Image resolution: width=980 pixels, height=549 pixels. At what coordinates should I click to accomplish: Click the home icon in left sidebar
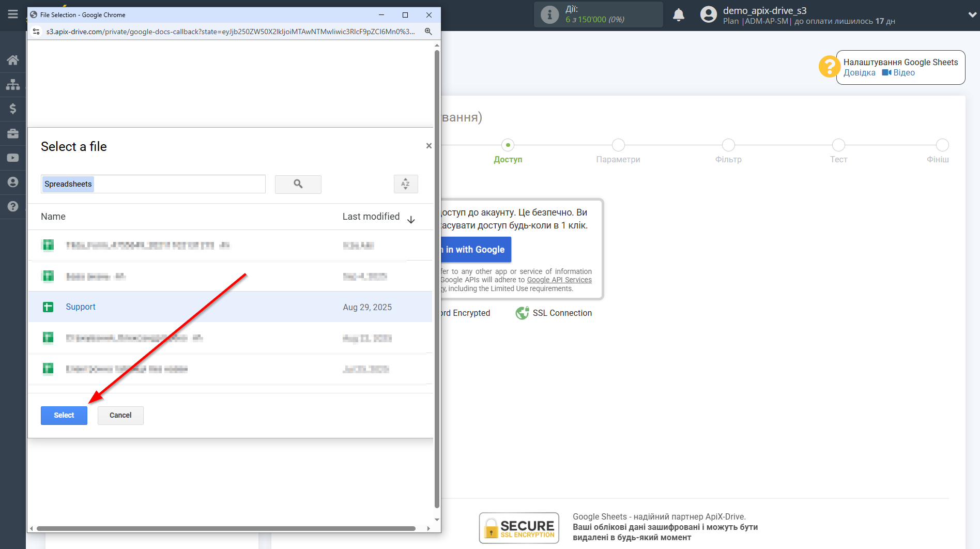pyautogui.click(x=13, y=60)
